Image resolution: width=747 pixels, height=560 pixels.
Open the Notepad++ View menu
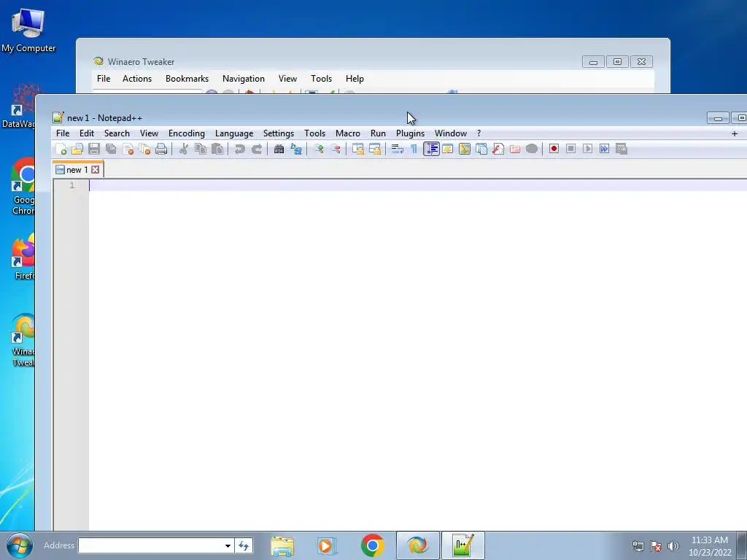[x=149, y=133]
